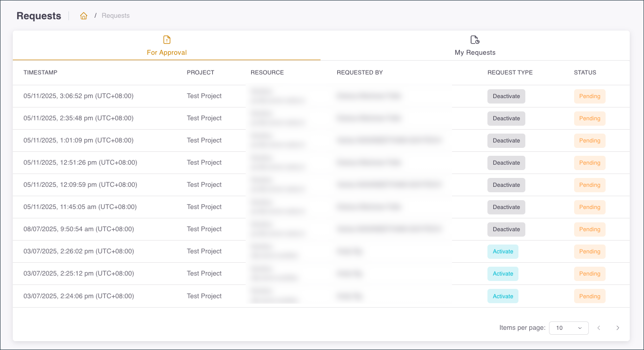Open the Items per page dropdown
Viewport: 644px width, 350px height.
tap(569, 328)
